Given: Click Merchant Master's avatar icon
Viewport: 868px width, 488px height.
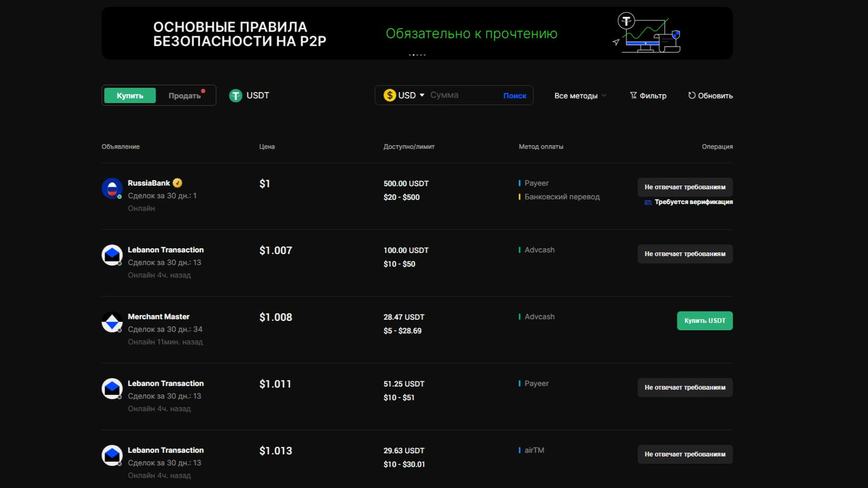Looking at the screenshot, I should click(112, 322).
